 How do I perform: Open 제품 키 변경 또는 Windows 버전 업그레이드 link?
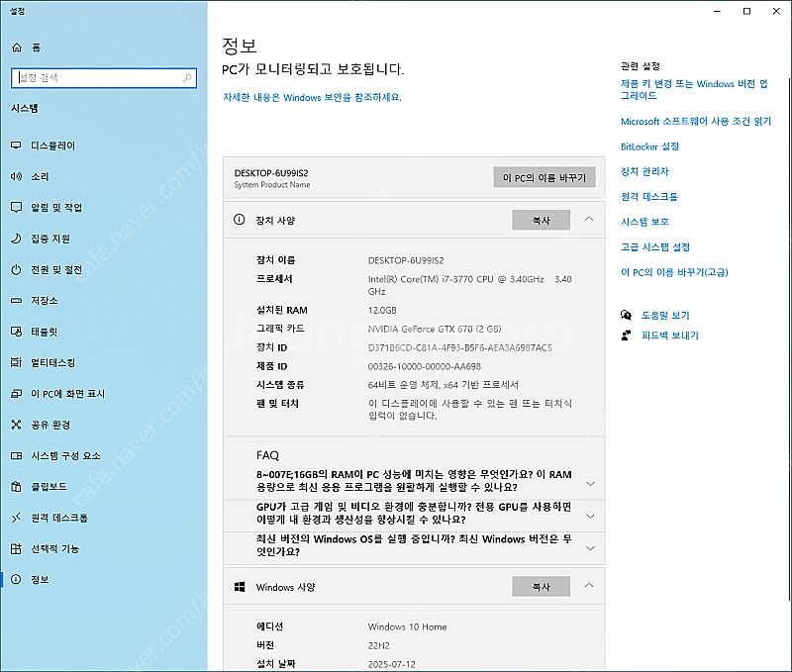[695, 89]
